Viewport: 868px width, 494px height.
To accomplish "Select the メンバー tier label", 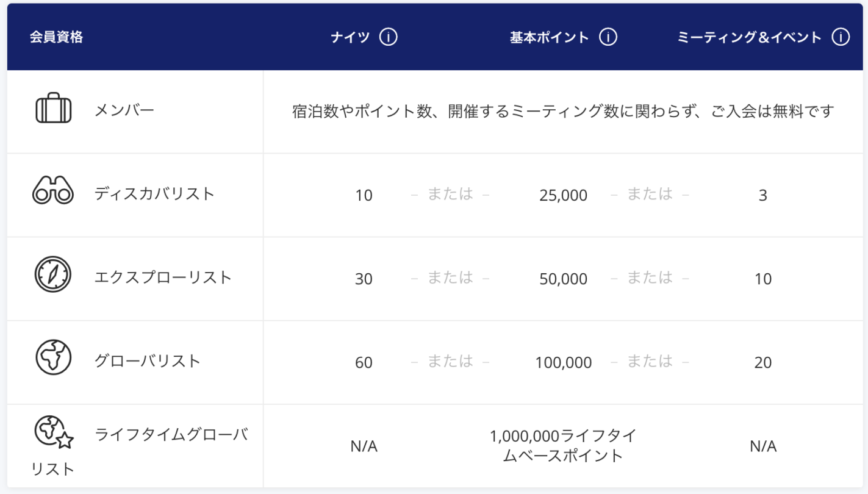I will (x=124, y=110).
